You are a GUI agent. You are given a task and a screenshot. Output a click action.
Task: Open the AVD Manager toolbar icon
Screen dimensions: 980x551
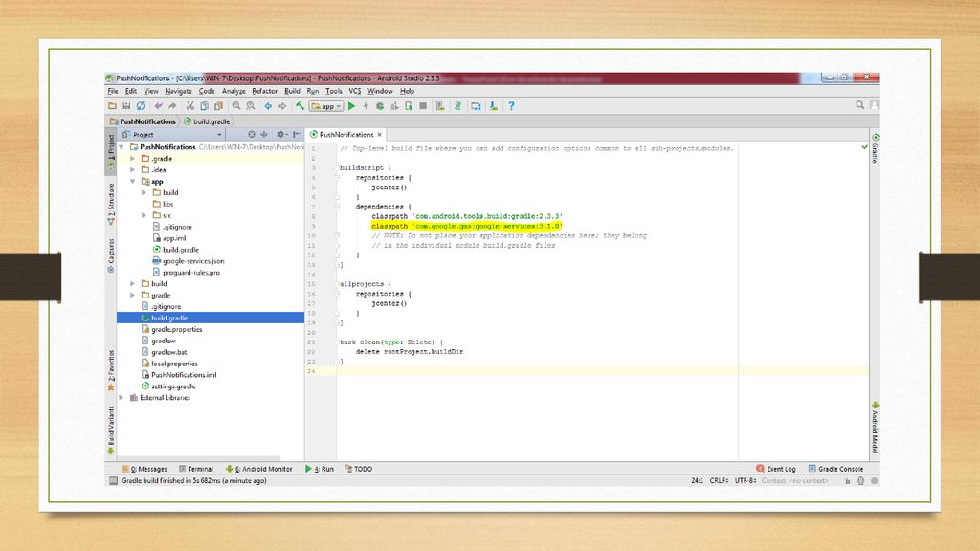(440, 106)
